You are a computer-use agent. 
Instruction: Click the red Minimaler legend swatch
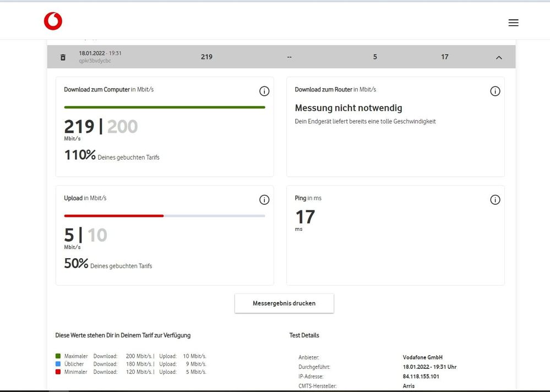58,372
